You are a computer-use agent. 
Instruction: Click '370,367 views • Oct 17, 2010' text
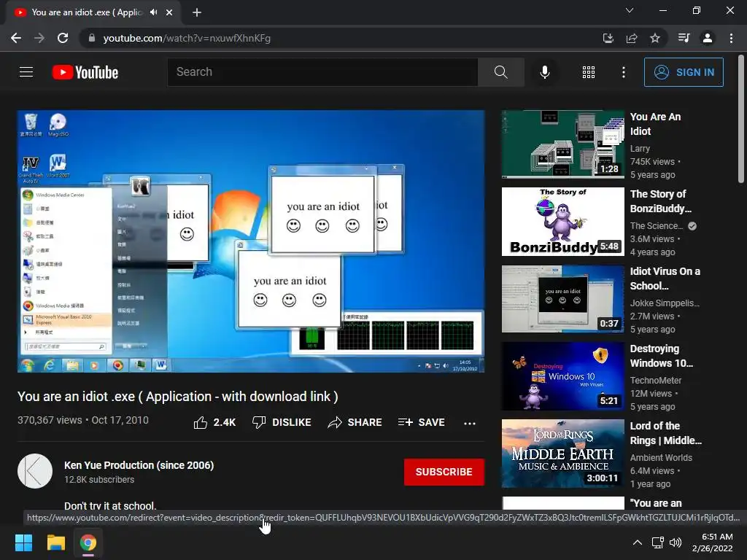(83, 420)
